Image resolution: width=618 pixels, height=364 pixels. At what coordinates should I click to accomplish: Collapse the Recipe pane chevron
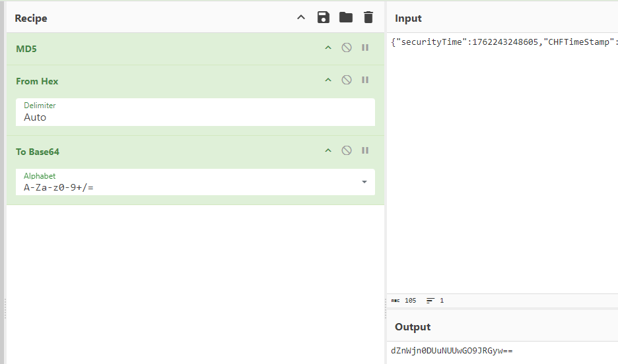pyautogui.click(x=301, y=17)
